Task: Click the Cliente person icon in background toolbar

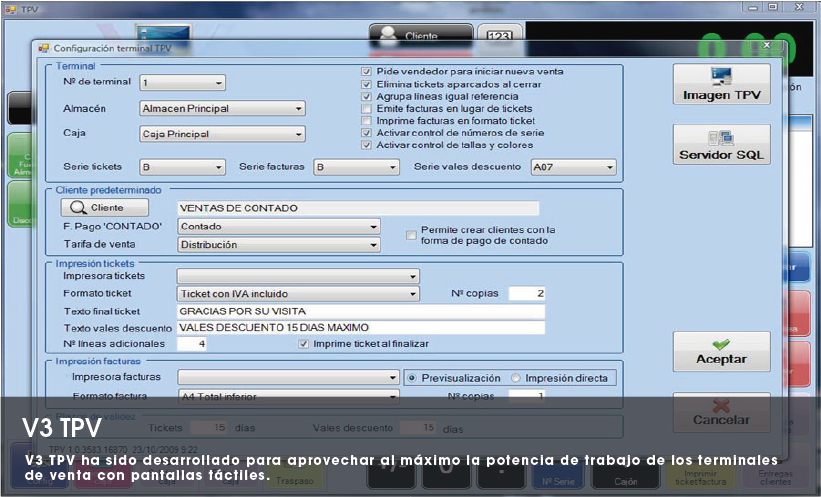Action: [407, 33]
